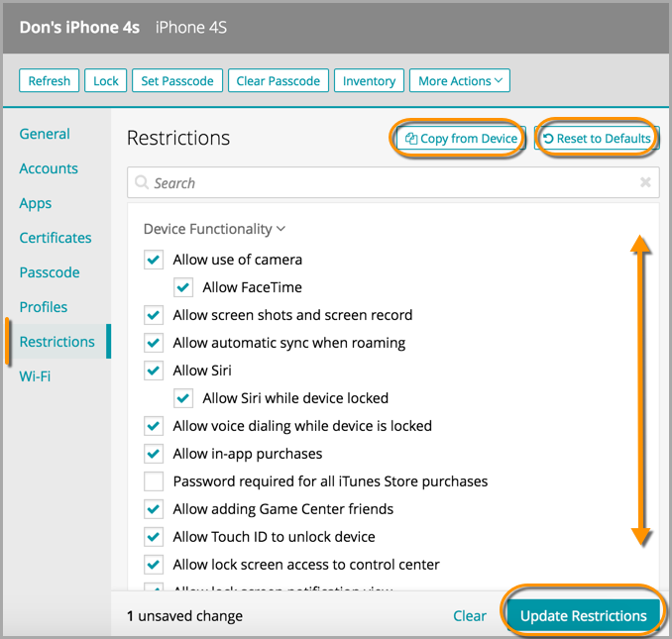672x639 pixels.
Task: Disable Allow Siri while device locked
Action: (x=183, y=398)
